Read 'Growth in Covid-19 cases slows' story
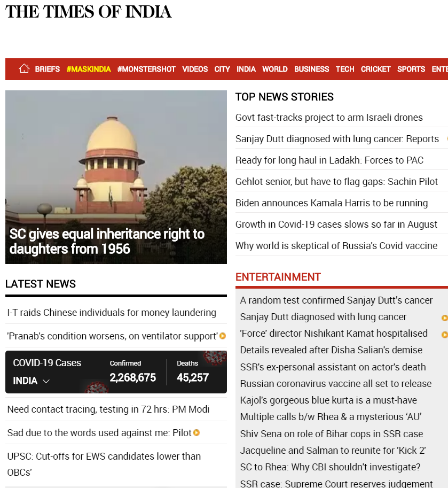448x488 pixels. point(336,224)
